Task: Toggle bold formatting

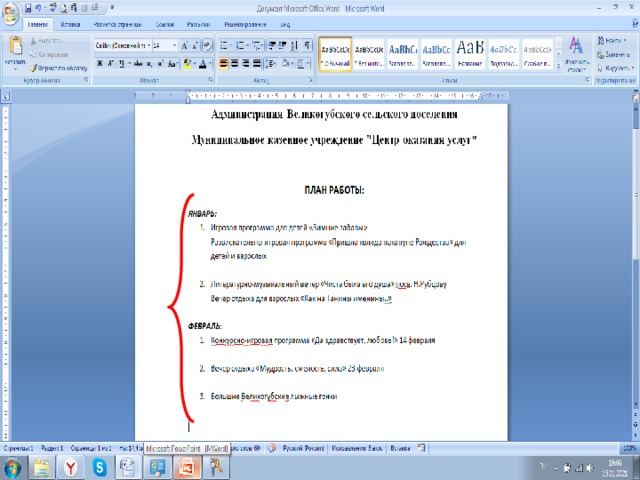Action: point(100,63)
